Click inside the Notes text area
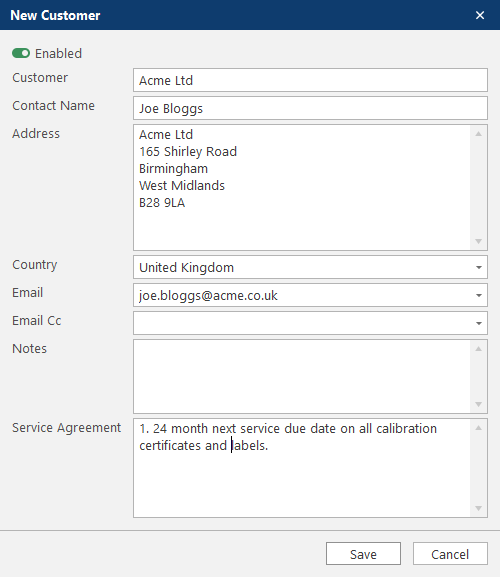Image resolution: width=500 pixels, height=577 pixels. pyautogui.click(x=302, y=376)
